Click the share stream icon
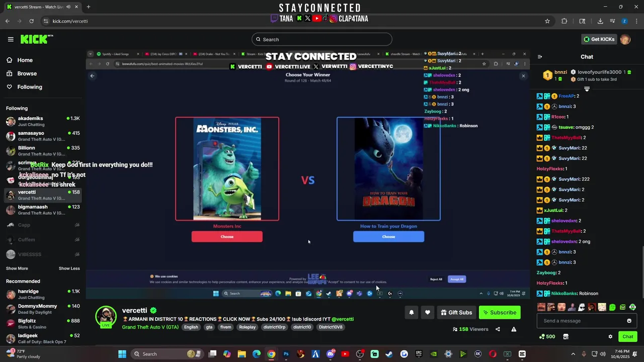This screenshot has width=644, height=362. [x=498, y=329]
